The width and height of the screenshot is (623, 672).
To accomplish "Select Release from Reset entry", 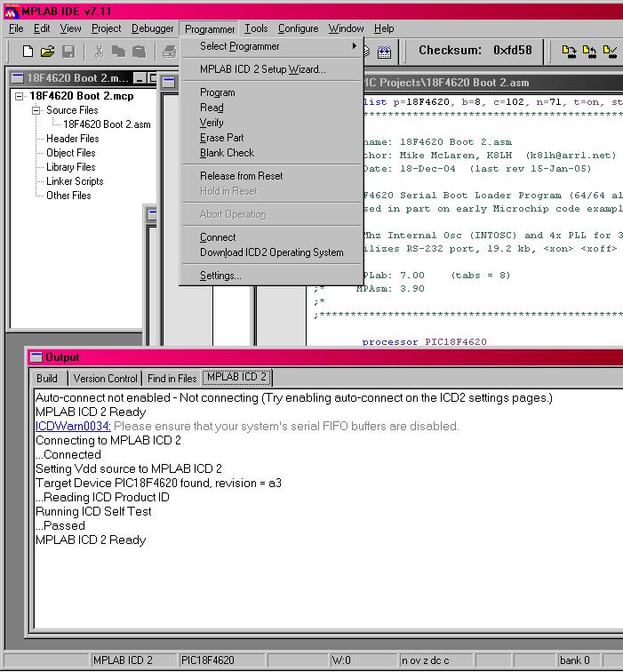I will [x=272, y=176].
